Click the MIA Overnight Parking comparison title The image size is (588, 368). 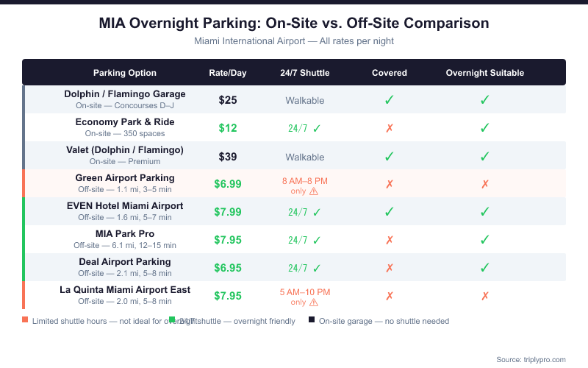click(294, 24)
